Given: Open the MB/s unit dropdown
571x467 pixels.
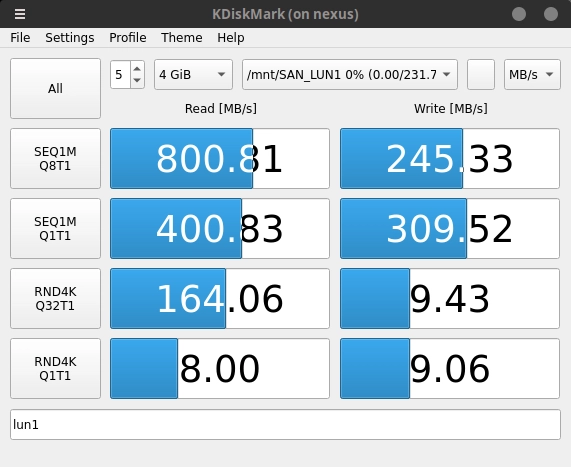Looking at the screenshot, I should [x=532, y=75].
